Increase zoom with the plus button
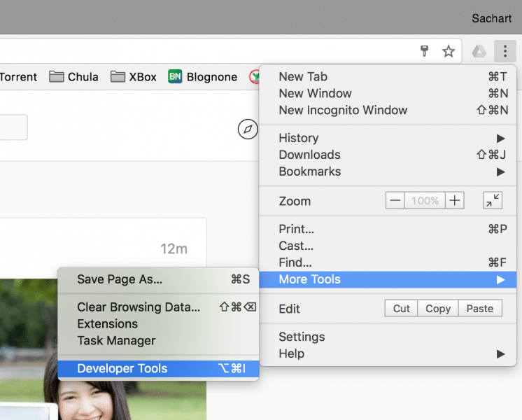This screenshot has height=420, width=522. tap(454, 200)
